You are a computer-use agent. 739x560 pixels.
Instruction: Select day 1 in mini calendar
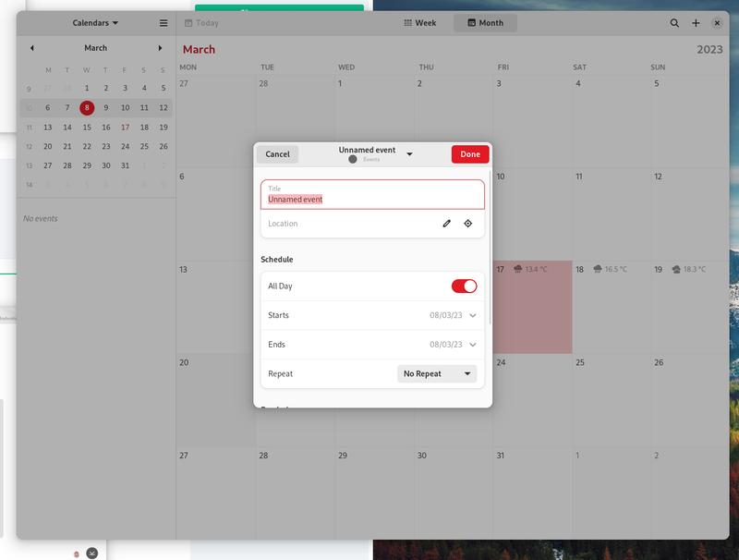pos(87,88)
